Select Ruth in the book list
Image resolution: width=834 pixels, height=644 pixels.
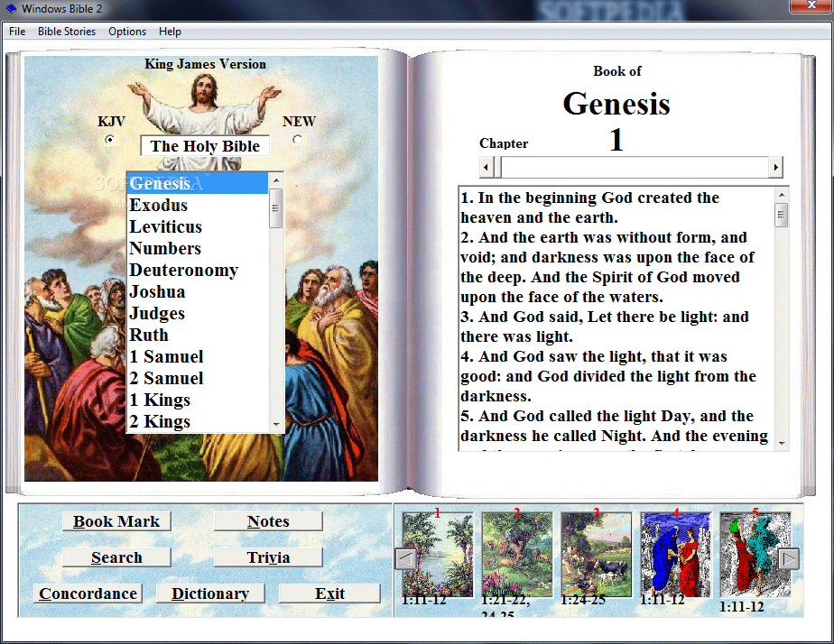198,336
